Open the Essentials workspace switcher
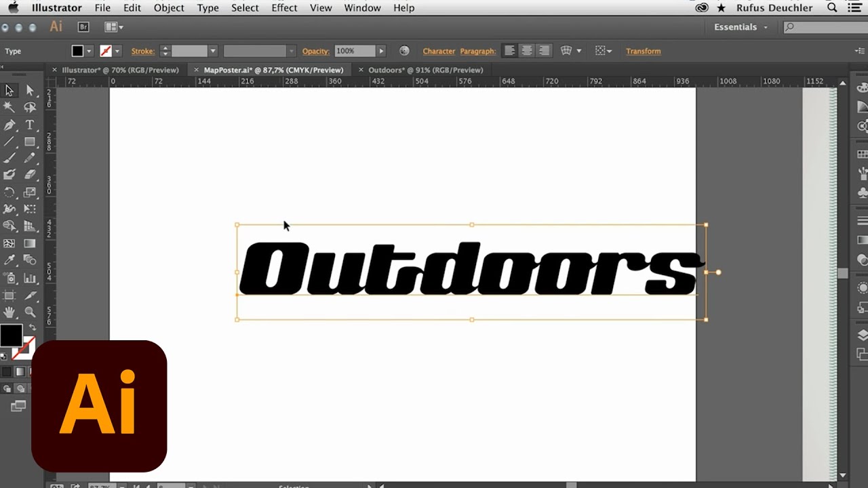This screenshot has width=868, height=488. [x=741, y=27]
